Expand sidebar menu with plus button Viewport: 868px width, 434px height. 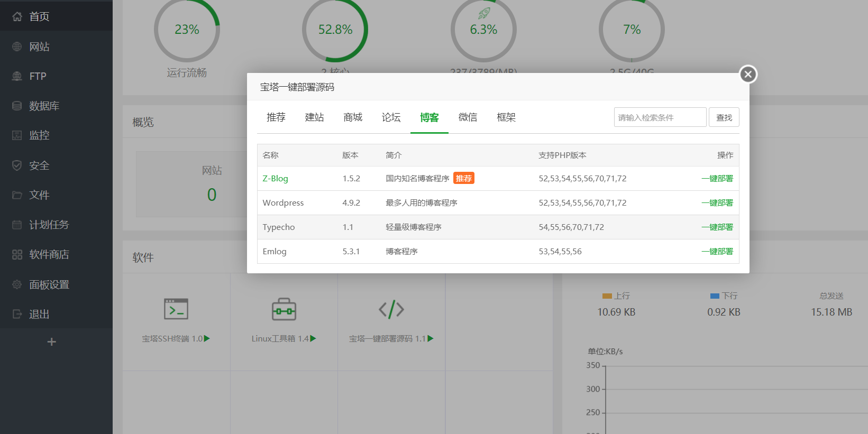click(51, 342)
